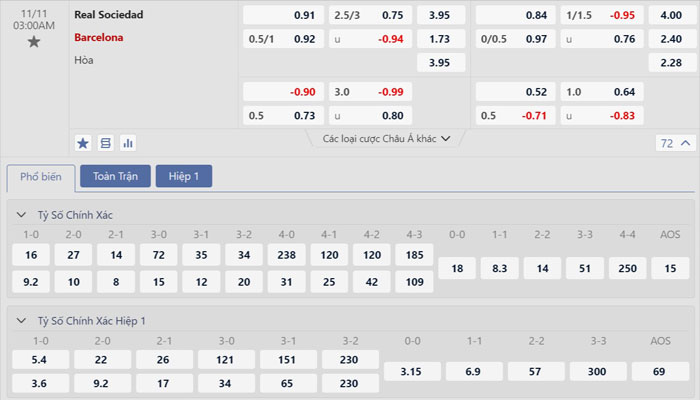Viewport: 700px width, 400px height.
Task: Open the "Toàn Trận" tab
Action: click(115, 177)
